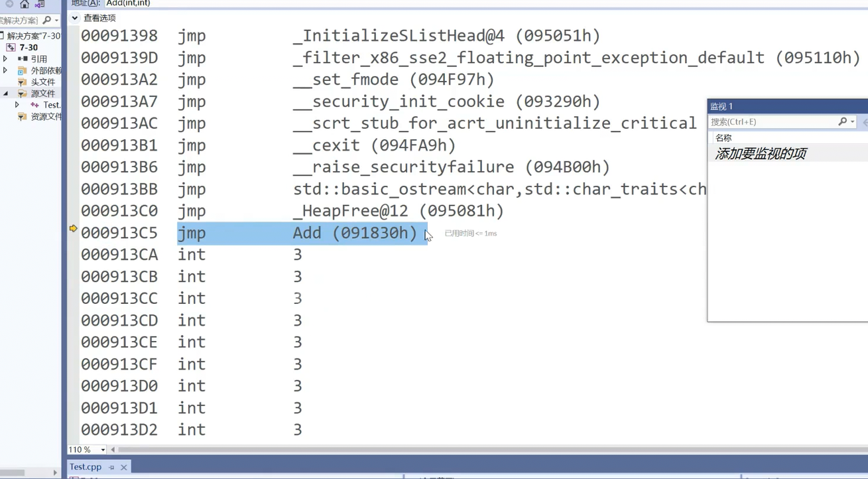
Task: Click _HeapFree@12 (095081h) operand
Action: click(399, 211)
